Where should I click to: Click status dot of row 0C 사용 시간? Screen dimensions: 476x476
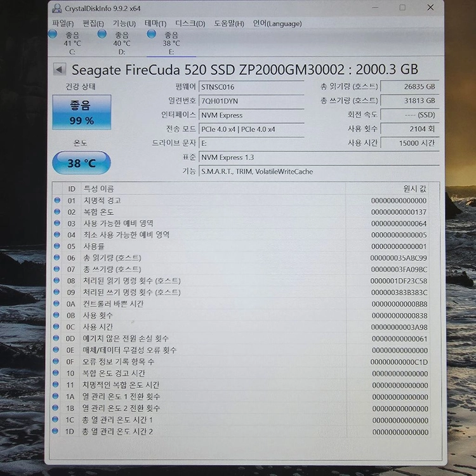click(x=56, y=326)
